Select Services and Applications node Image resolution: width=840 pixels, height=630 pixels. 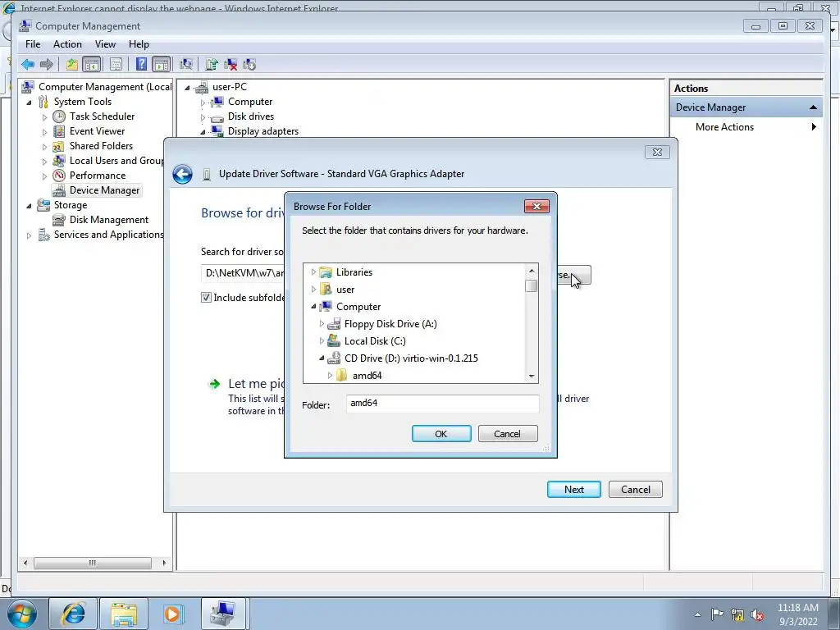tap(109, 235)
